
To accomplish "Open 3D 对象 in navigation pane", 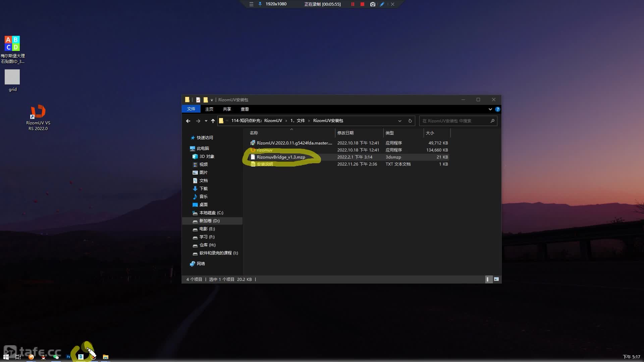I will [204, 157].
